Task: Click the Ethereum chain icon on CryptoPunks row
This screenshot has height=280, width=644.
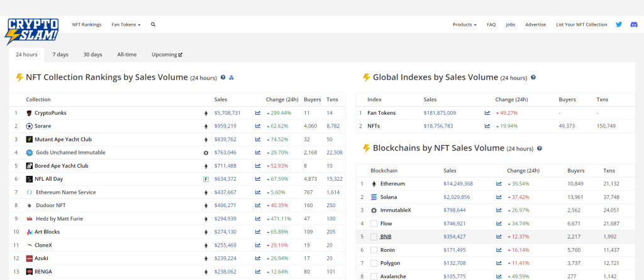Action: click(x=206, y=113)
